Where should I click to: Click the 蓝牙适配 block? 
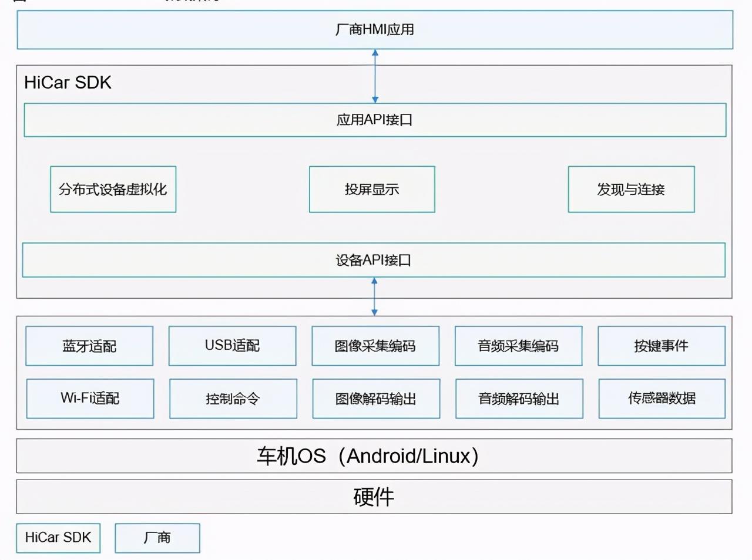point(89,346)
